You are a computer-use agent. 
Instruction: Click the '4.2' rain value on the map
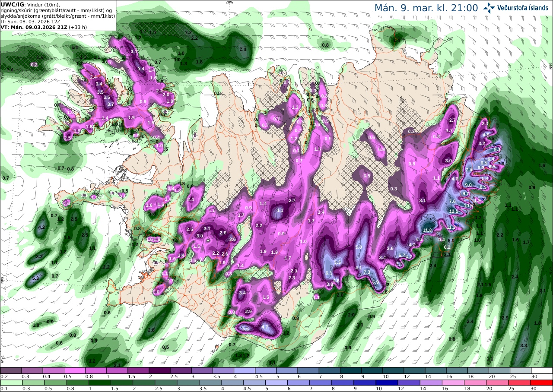[x=42, y=227]
